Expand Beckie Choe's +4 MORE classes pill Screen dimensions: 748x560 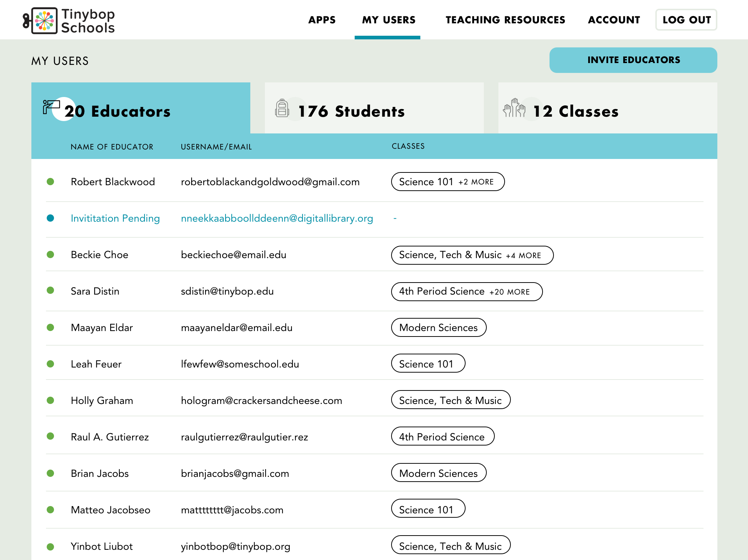click(473, 255)
